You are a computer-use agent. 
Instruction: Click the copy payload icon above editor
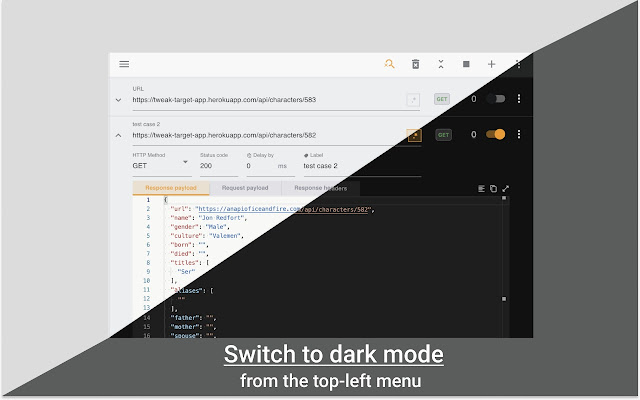[493, 189]
